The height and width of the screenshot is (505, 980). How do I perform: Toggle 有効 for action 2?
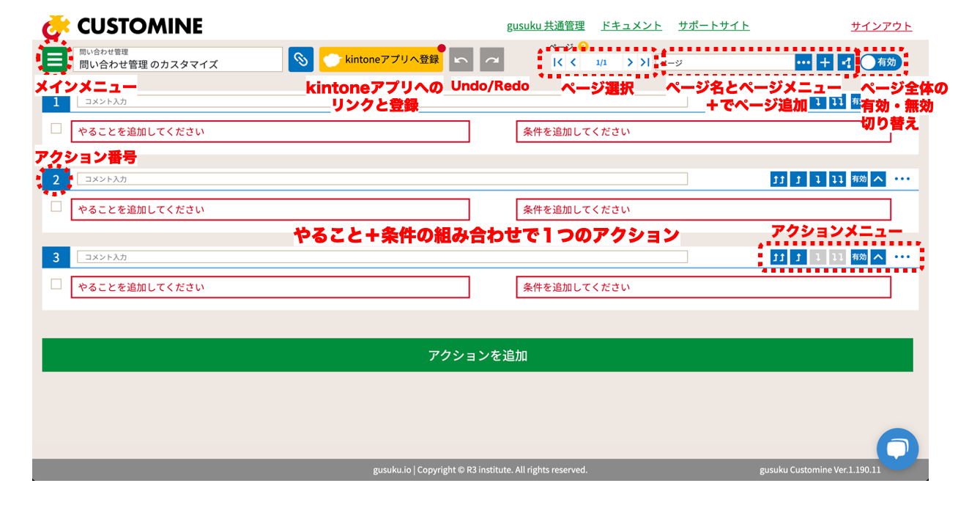(x=858, y=179)
